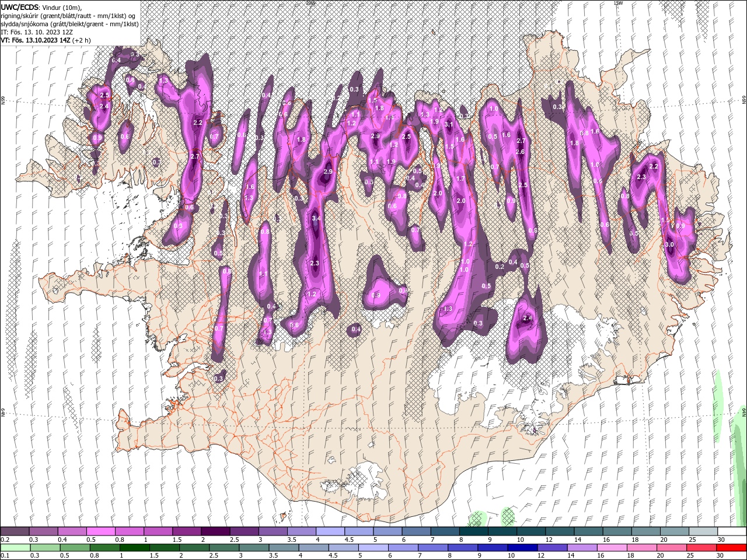Select the light grey snow swatch labeled 25
This screenshot has height=560, width=747.
point(703,531)
